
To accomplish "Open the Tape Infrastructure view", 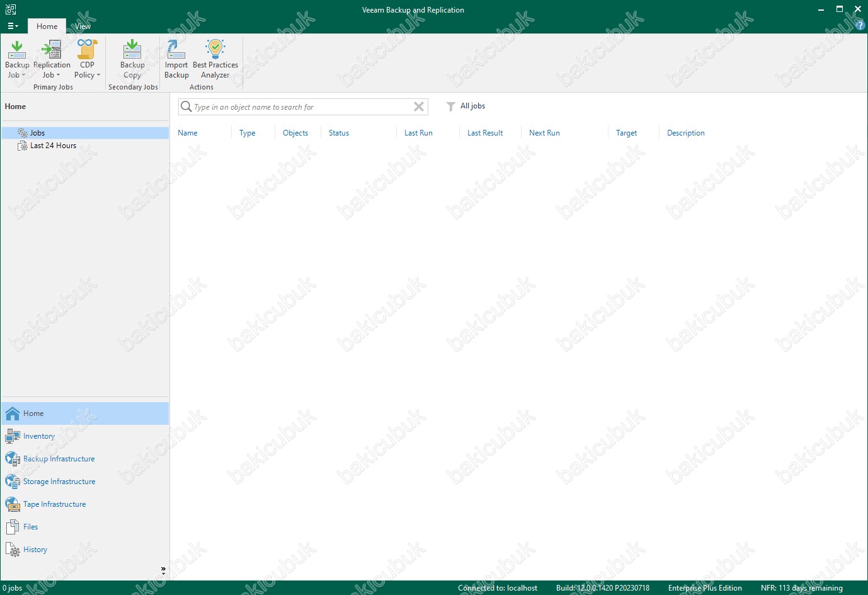I will 85,504.
